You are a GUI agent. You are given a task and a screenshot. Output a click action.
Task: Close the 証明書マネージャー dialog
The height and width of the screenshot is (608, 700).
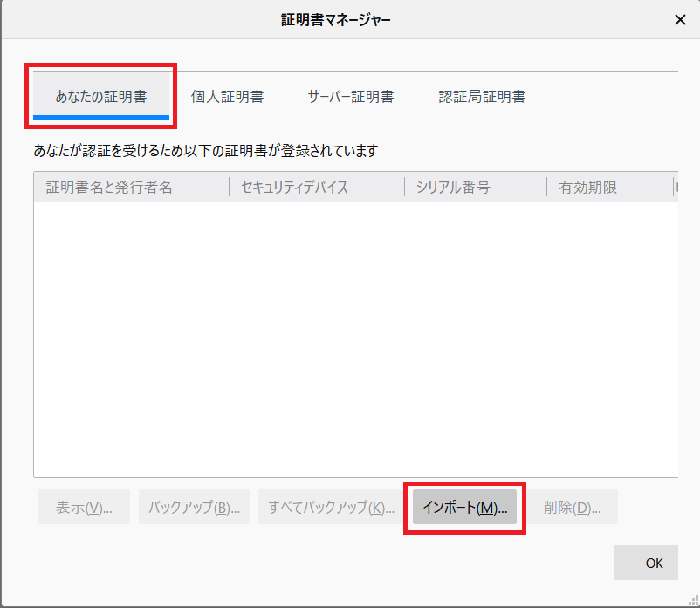point(680,19)
